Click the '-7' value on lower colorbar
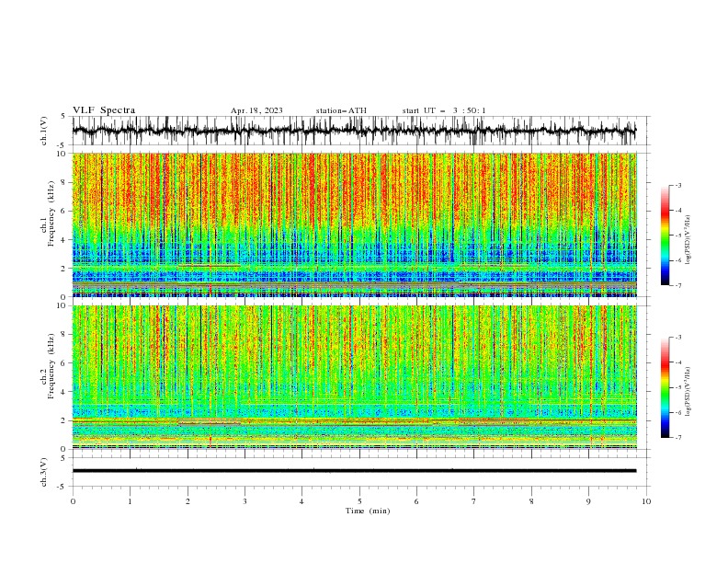728x563 pixels. (678, 437)
